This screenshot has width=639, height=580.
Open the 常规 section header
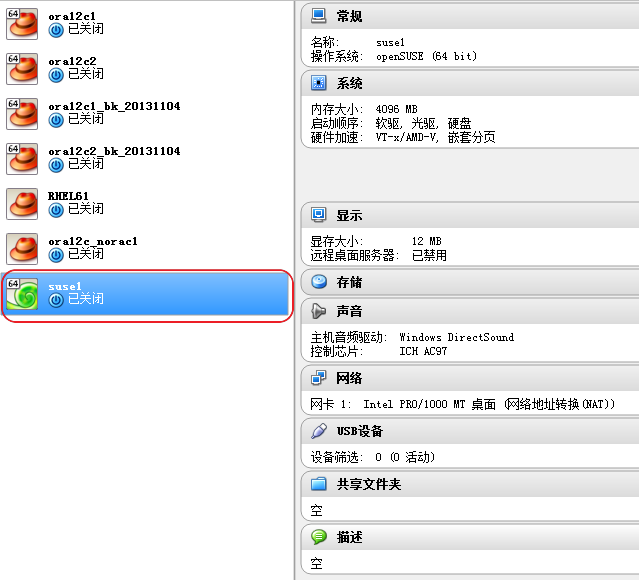coord(470,16)
